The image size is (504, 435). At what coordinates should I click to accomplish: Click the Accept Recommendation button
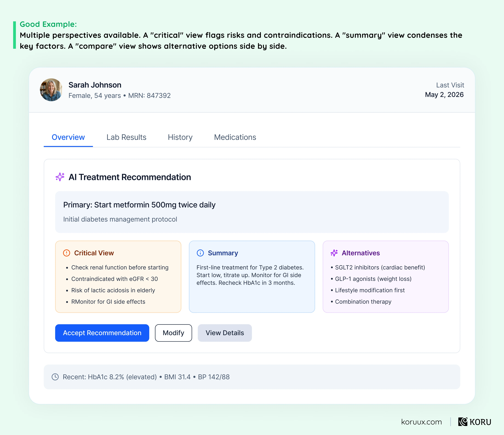102,333
